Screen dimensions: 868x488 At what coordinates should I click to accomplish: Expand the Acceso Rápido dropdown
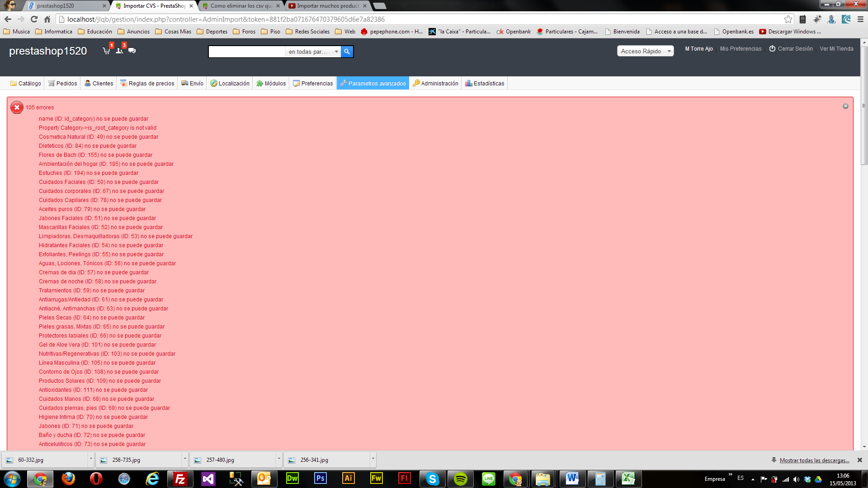click(x=645, y=51)
